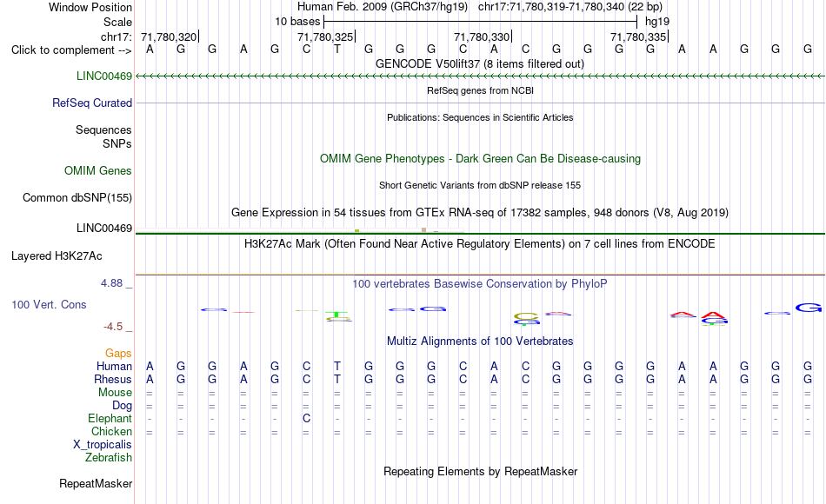
Task: Open the OMIM Gene Phenotypes track title
Action: pyautogui.click(x=481, y=158)
